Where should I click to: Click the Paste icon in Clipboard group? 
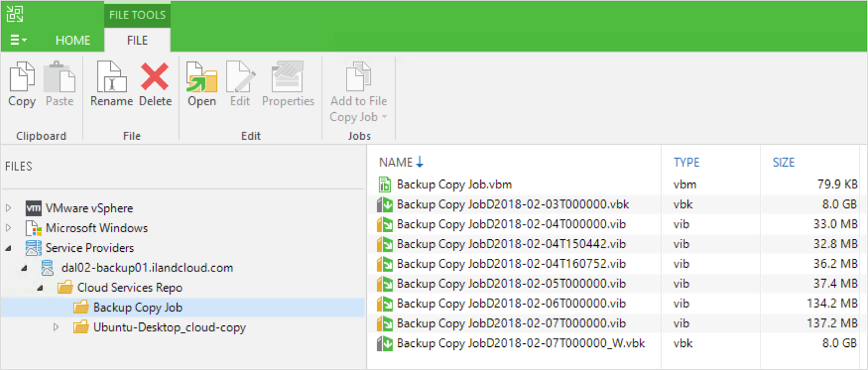(x=59, y=78)
